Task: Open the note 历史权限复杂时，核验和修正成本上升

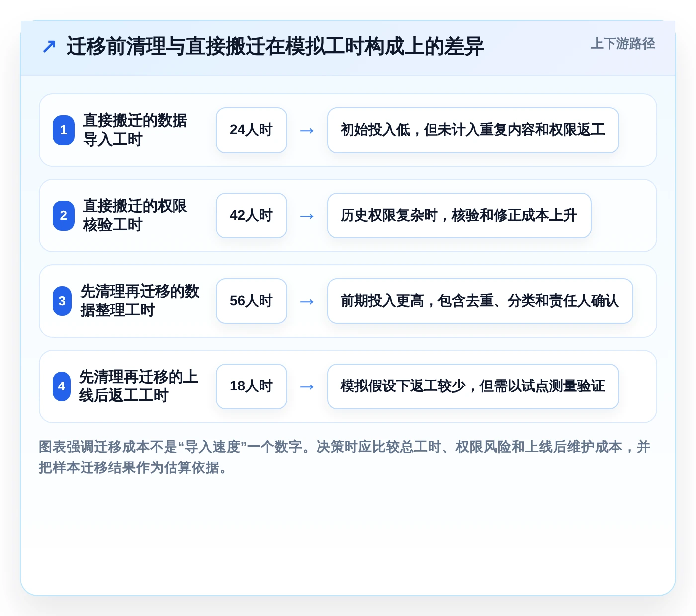Action: click(x=459, y=216)
